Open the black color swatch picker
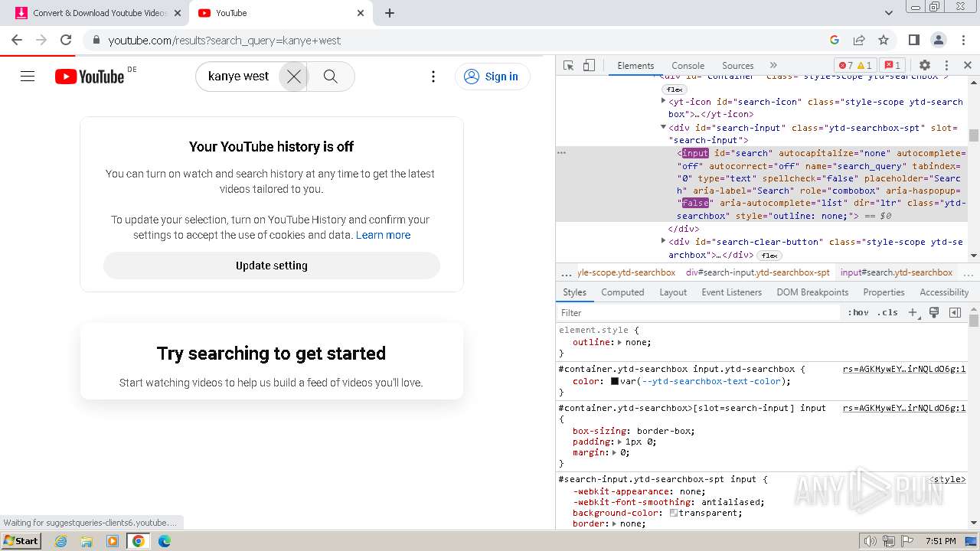 pyautogui.click(x=614, y=381)
